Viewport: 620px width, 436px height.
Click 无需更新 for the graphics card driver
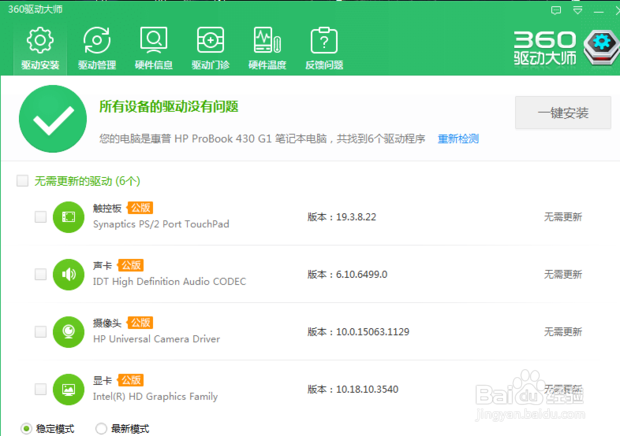tap(563, 389)
